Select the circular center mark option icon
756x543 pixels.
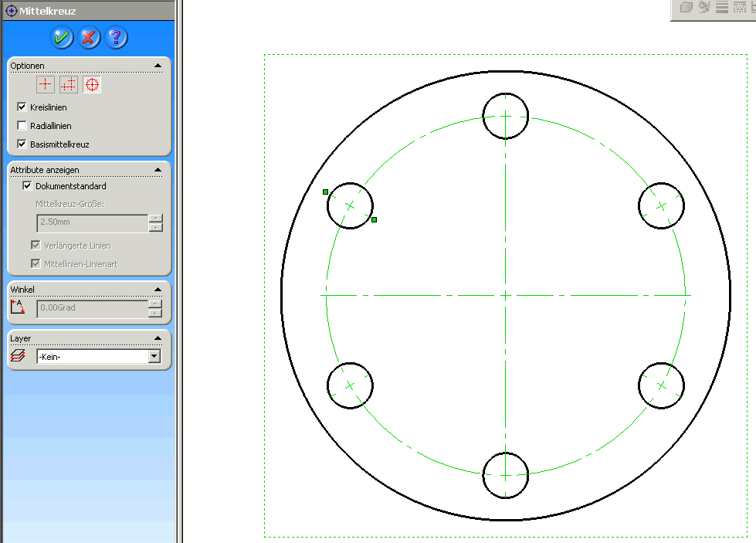point(92,84)
